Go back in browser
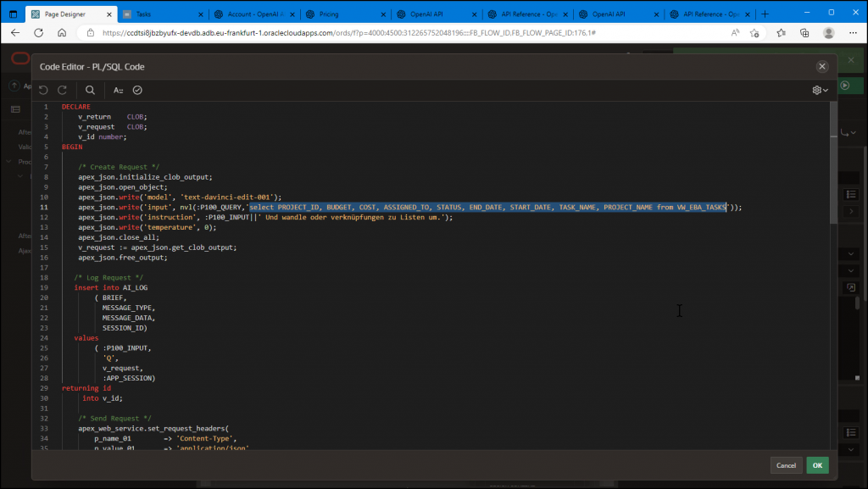868x489 pixels. click(x=15, y=33)
